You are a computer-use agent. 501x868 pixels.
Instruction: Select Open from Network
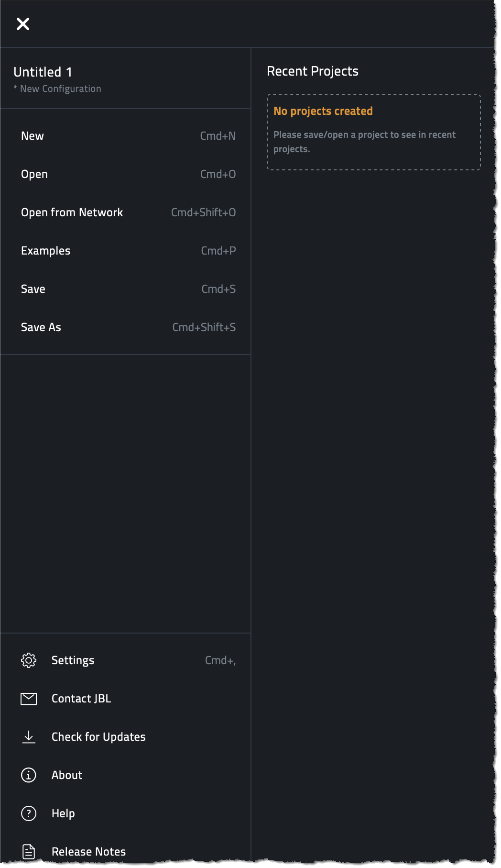pyautogui.click(x=126, y=212)
